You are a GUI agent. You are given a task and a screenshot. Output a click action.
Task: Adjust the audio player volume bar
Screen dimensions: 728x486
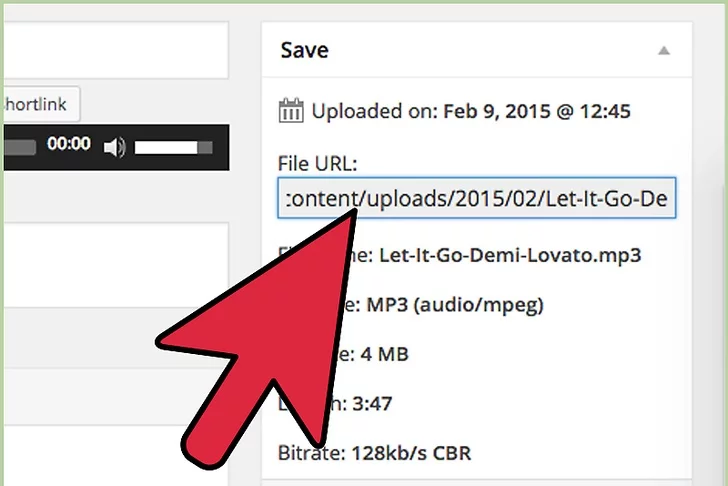coord(173,147)
